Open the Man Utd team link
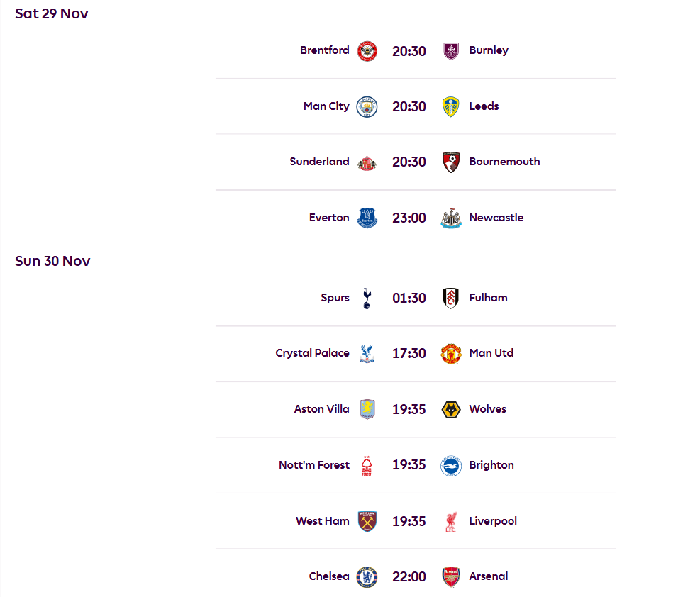The width and height of the screenshot is (700, 597). [491, 353]
